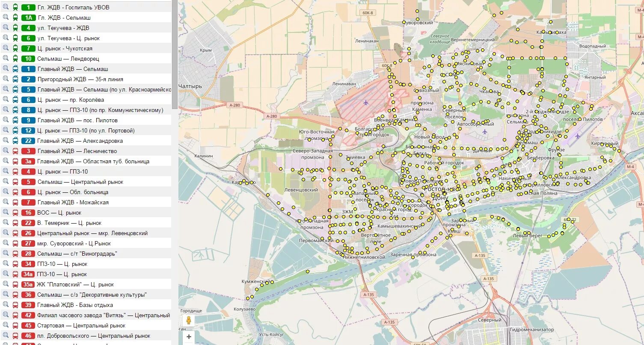Click tram icon of Ц. рынок - Чукотская
Viewport: 644px width, 345px height.
pos(15,48)
